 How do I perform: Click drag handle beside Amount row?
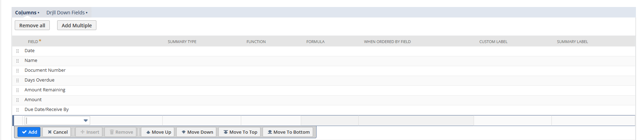click(18, 100)
